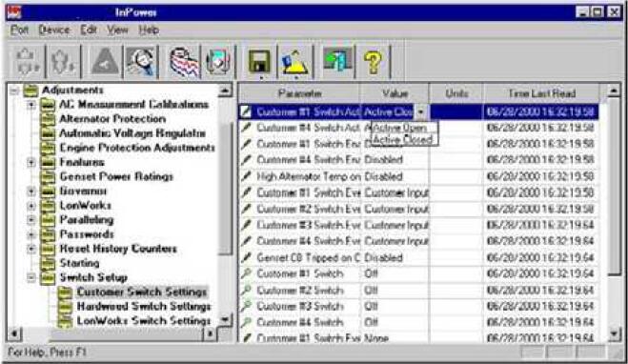This screenshot has width=628, height=364.
Task: Expand the Governor tree node
Action: (31, 191)
